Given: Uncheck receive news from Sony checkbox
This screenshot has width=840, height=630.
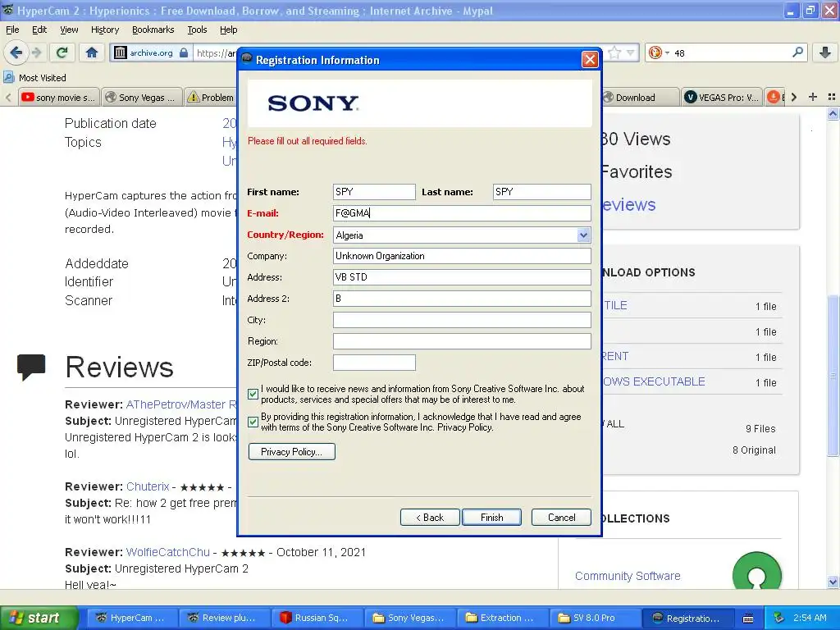Looking at the screenshot, I should coord(253,395).
